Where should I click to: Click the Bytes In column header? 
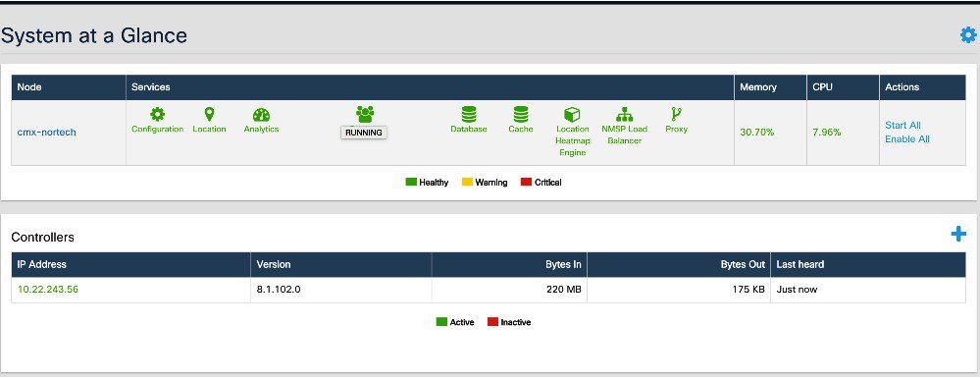509,264
